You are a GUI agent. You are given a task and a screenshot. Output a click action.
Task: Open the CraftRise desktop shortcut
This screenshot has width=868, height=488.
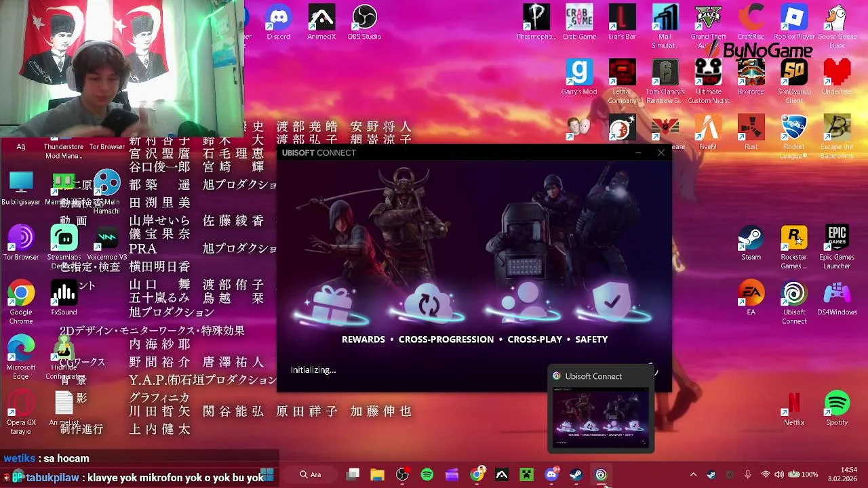(x=751, y=22)
